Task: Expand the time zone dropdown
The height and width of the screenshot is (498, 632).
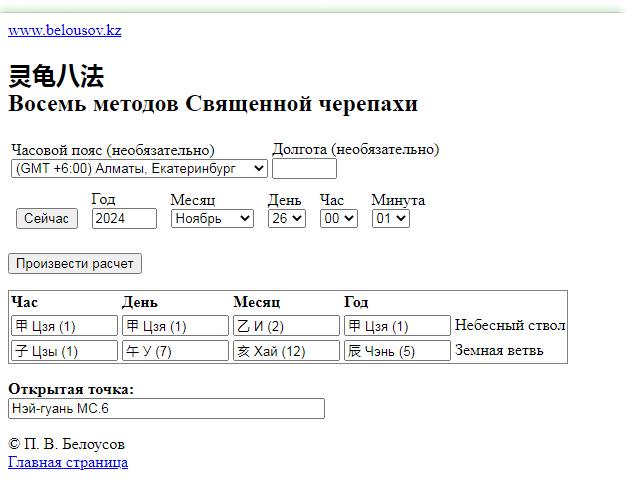Action: (139, 169)
